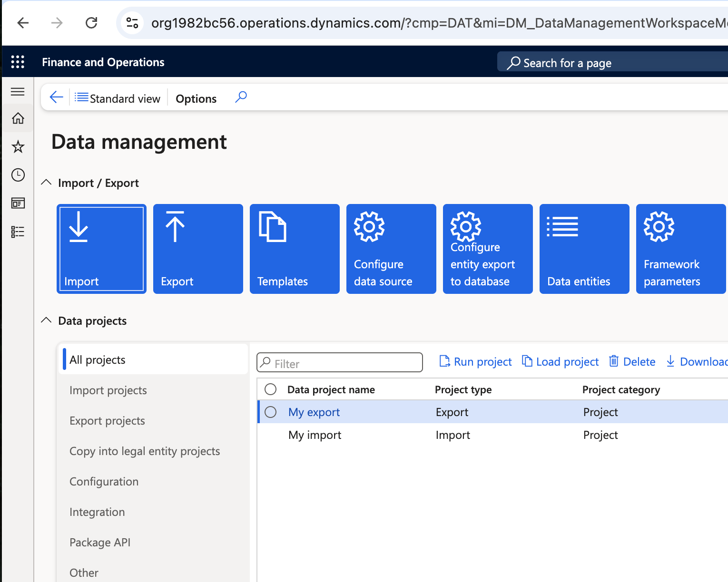Mark the My export row selector
The height and width of the screenshot is (582, 728).
coord(271,412)
